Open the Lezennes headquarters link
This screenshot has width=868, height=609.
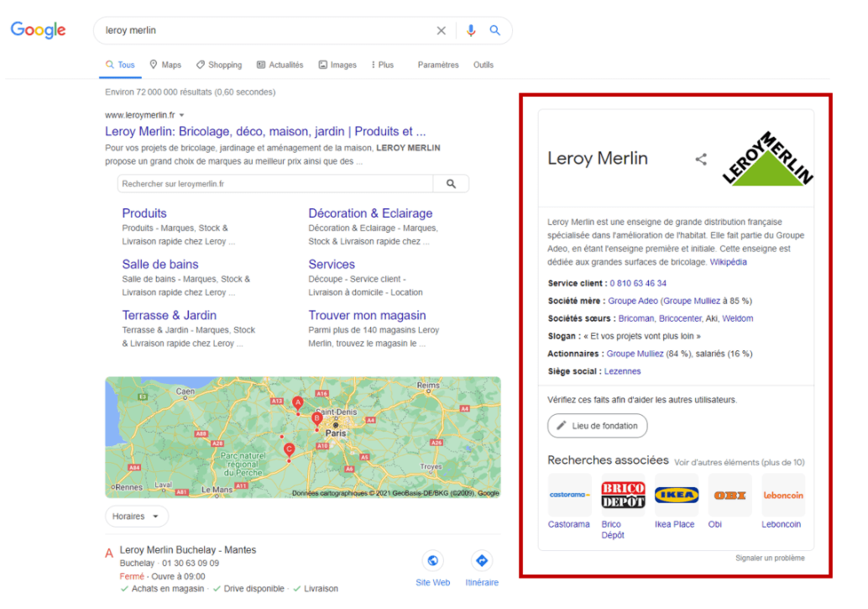coord(622,371)
